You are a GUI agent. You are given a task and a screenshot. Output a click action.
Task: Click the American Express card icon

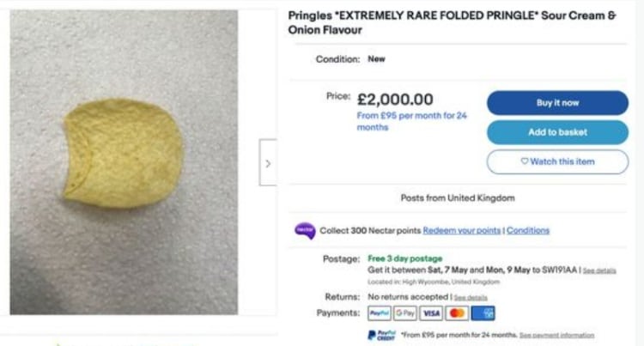point(483,313)
